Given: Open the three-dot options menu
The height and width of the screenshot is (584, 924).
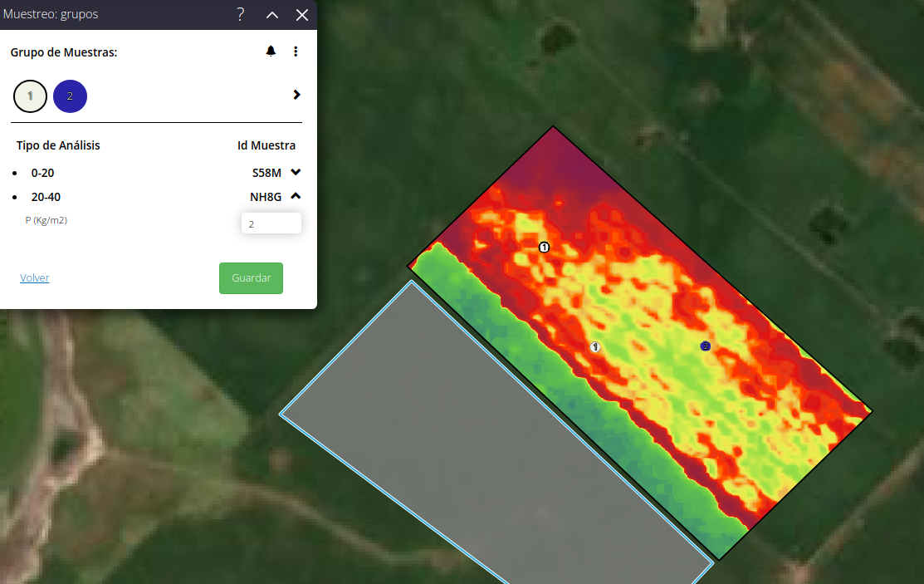Looking at the screenshot, I should click(x=296, y=52).
